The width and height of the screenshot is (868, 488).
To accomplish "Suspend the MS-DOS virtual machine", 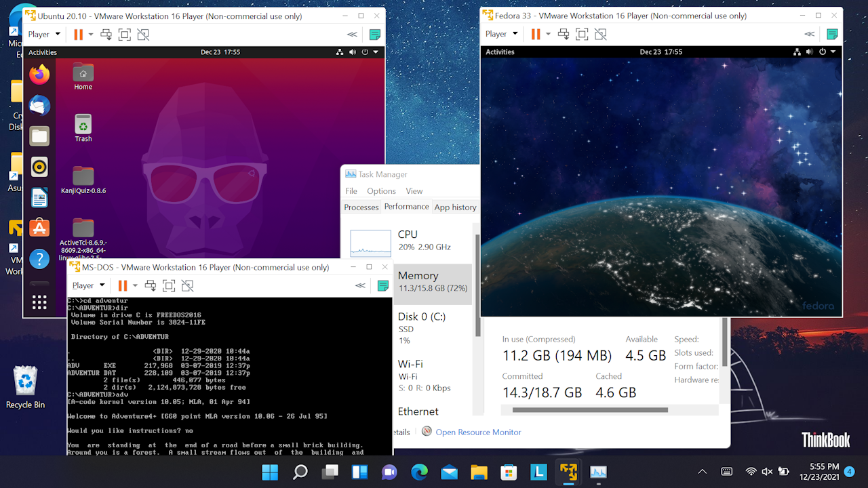I will click(x=123, y=285).
